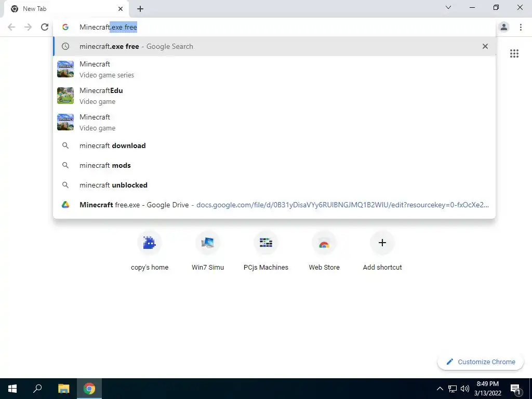Open Chrome three-dot menu

pos(521,27)
